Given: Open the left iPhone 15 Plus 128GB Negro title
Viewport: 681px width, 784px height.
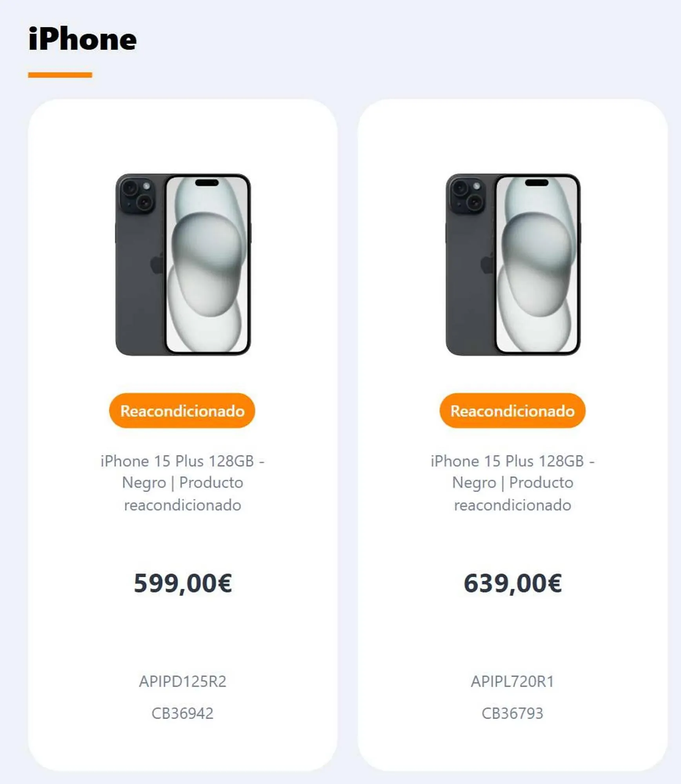Looking at the screenshot, I should click(x=182, y=483).
